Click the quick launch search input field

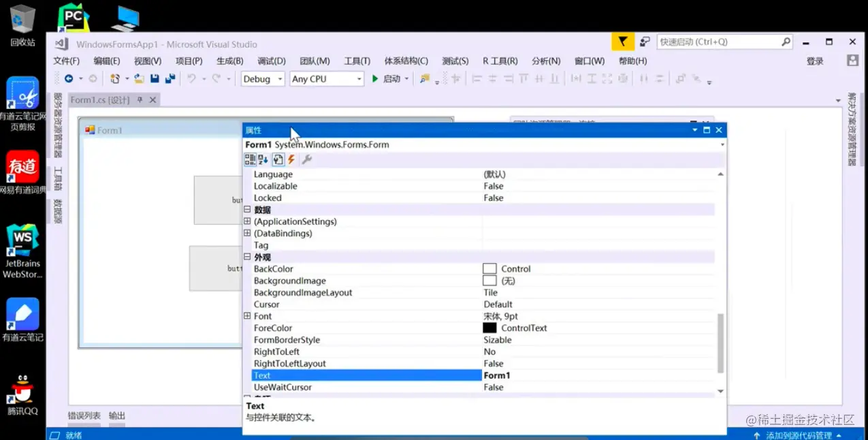tap(718, 42)
